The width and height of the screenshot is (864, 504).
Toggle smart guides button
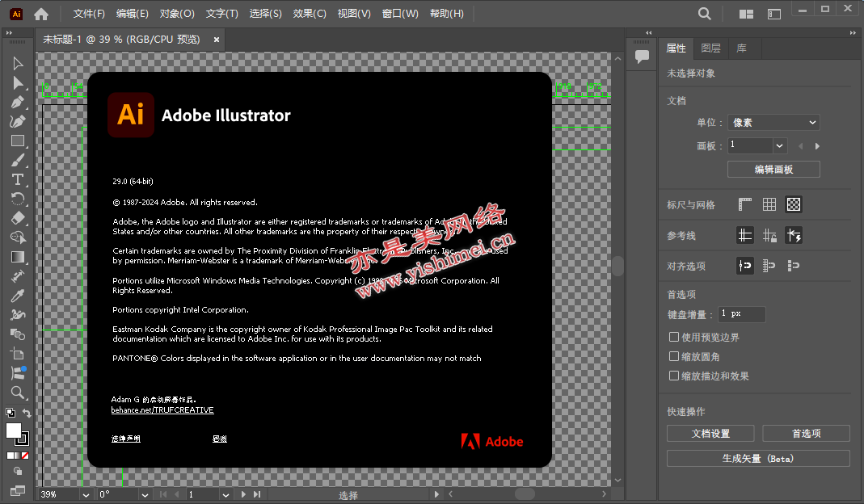coord(794,235)
